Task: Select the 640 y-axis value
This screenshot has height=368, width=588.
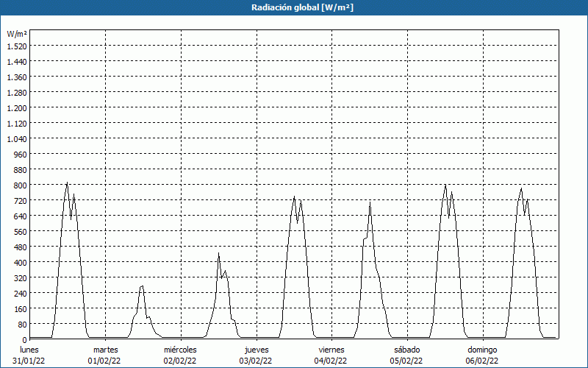Action: coord(21,216)
